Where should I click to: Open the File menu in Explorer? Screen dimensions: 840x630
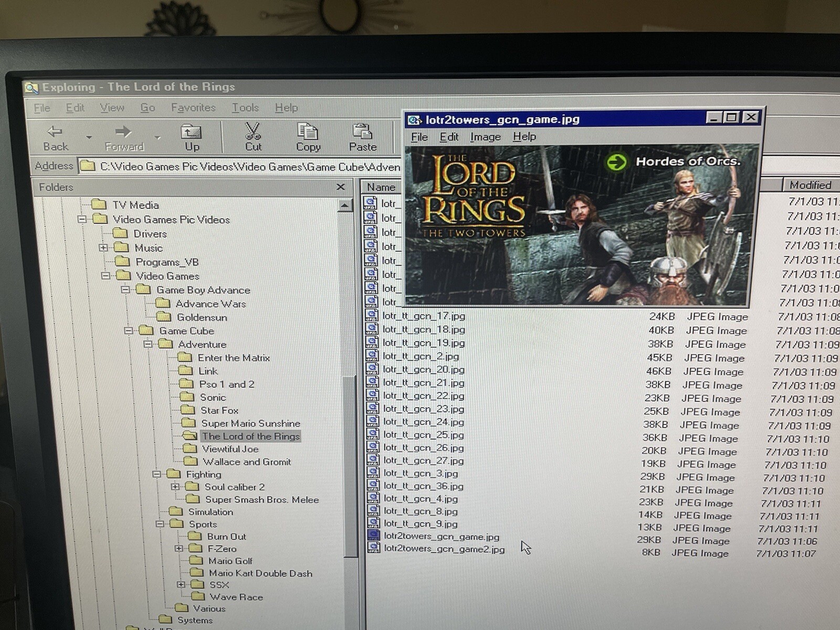42,108
